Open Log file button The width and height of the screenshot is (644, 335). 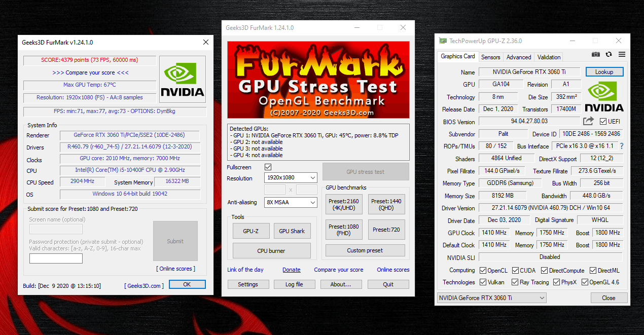click(294, 284)
